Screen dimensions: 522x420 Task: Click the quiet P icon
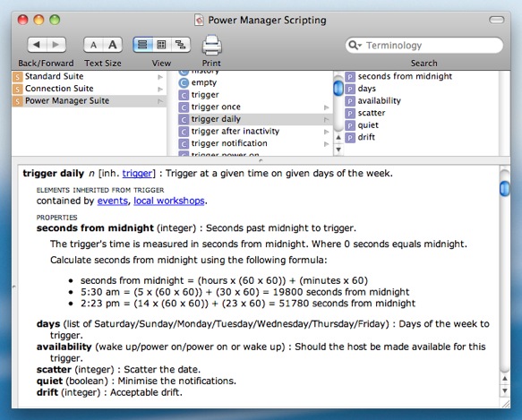pyautogui.click(x=350, y=125)
